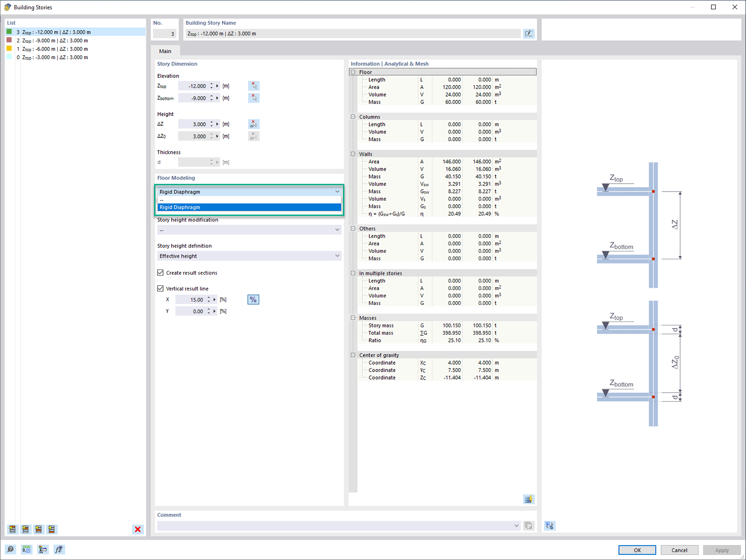Click the Zbottom elevation input field
746x560 pixels.
point(193,98)
